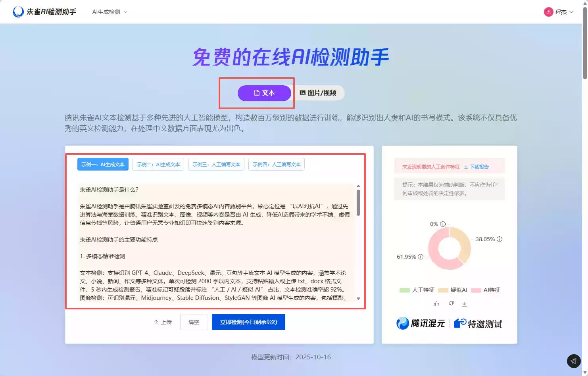Toggle the AI特征 legend swatch
Screen dimensions: 588x376
pyautogui.click(x=476, y=290)
